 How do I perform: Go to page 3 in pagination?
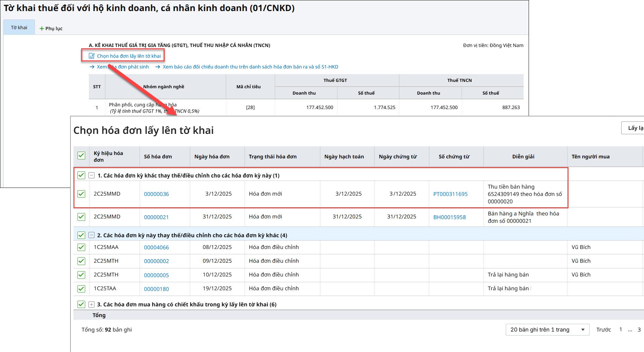pos(639,330)
